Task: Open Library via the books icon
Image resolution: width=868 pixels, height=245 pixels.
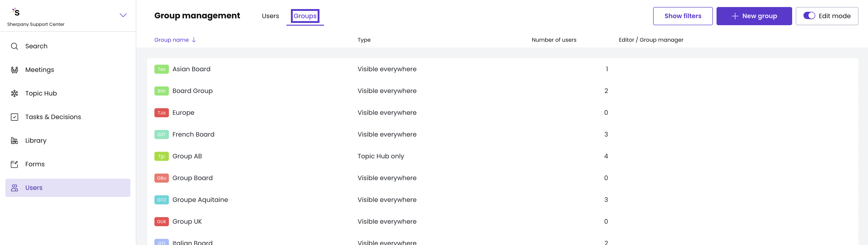Action: (14, 141)
